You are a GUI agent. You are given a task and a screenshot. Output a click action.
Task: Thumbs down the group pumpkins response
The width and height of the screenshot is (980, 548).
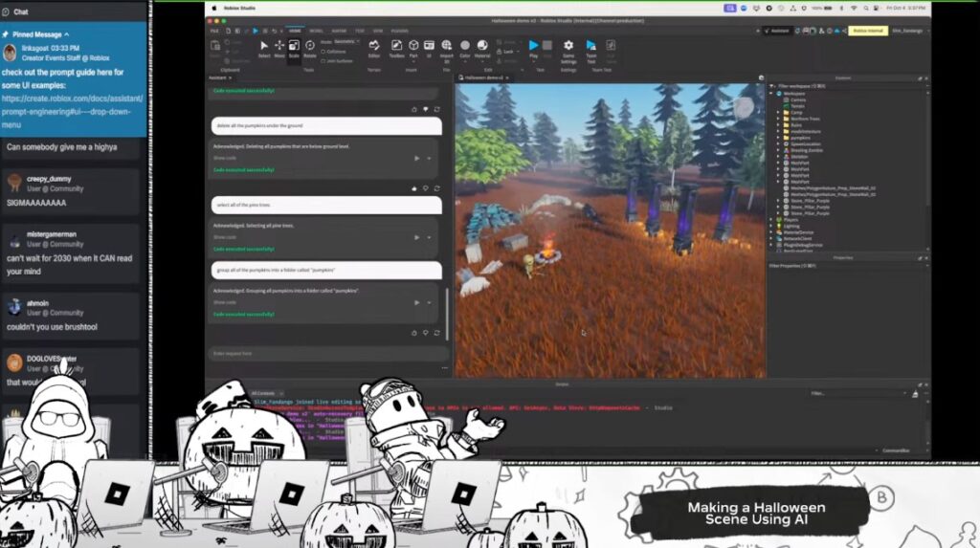(x=425, y=333)
